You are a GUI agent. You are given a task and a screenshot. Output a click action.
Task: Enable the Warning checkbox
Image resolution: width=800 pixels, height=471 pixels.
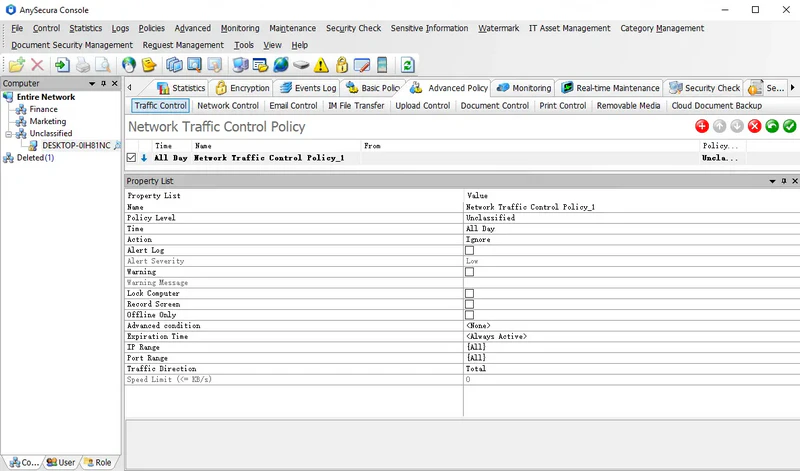pyautogui.click(x=469, y=272)
